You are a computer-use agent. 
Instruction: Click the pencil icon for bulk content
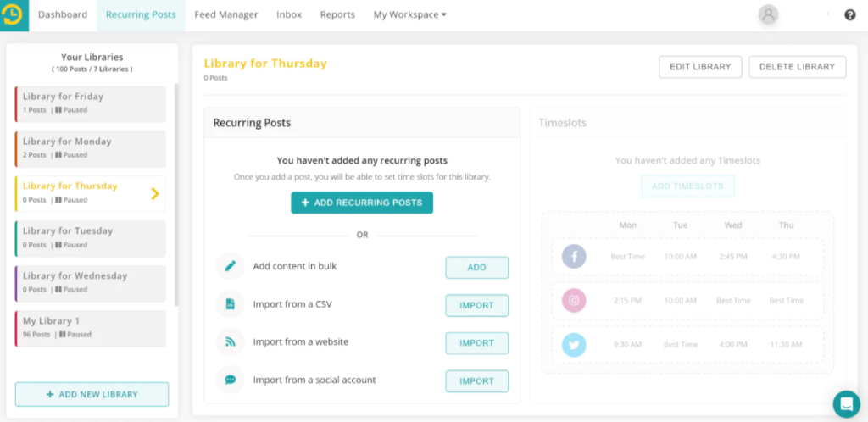click(x=230, y=266)
